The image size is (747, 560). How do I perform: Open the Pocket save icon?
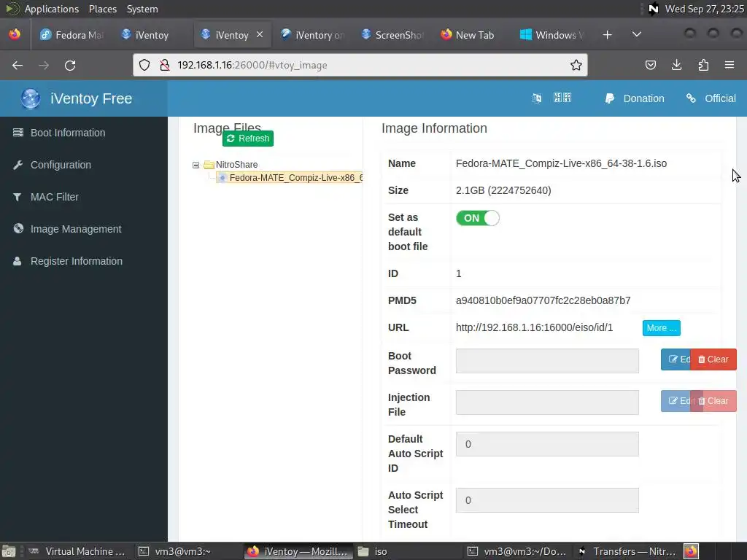[x=651, y=65]
